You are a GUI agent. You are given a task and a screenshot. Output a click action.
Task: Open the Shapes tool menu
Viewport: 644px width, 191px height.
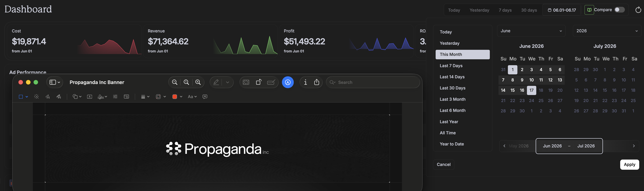tap(77, 97)
